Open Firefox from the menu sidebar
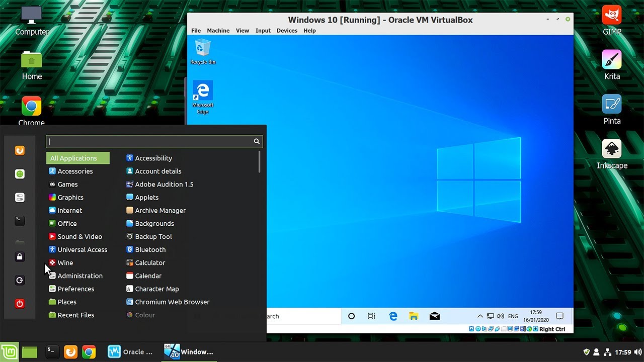This screenshot has height=362, width=644. (20, 150)
